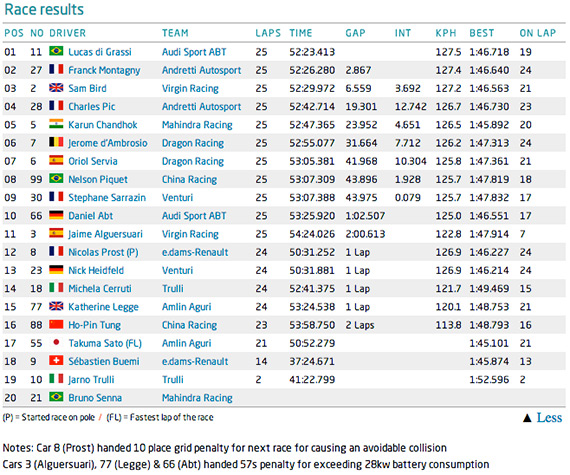Collapse the results table with Less
This screenshot has height=475, width=570.
(x=549, y=418)
